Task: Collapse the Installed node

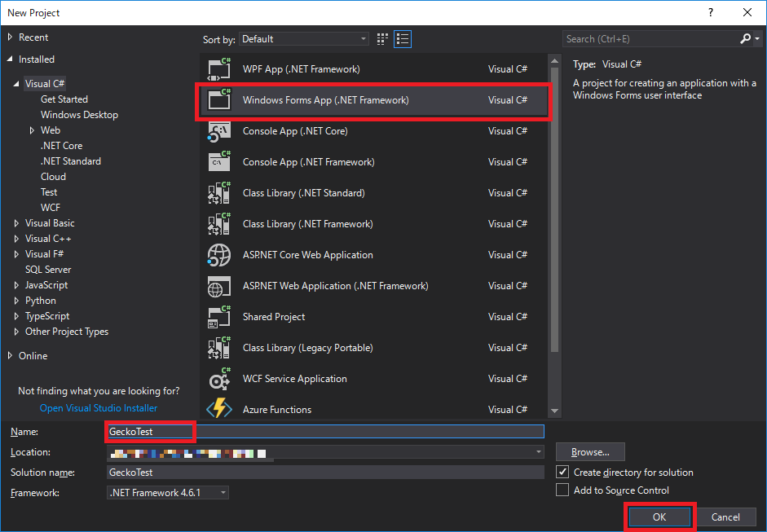Action: pos(10,59)
